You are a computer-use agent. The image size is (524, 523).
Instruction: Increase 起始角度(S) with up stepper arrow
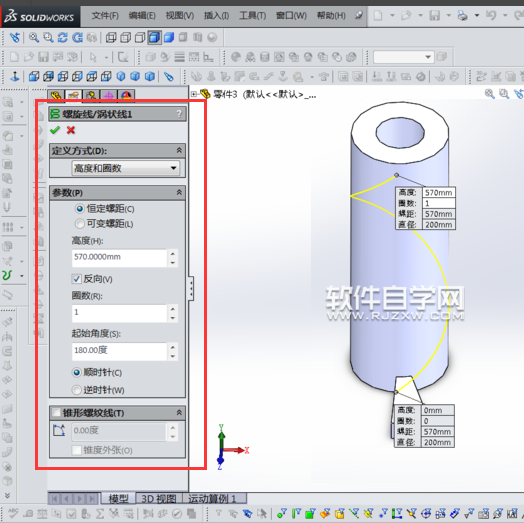point(172,347)
